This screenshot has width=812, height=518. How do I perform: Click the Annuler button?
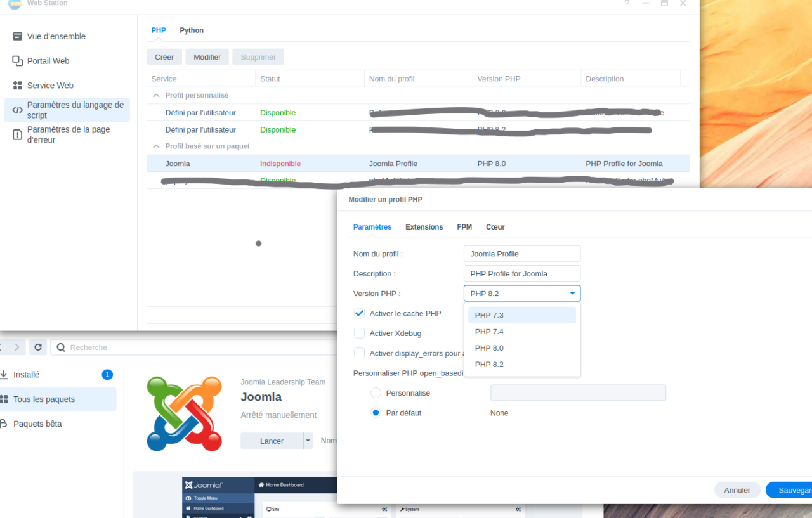click(737, 489)
